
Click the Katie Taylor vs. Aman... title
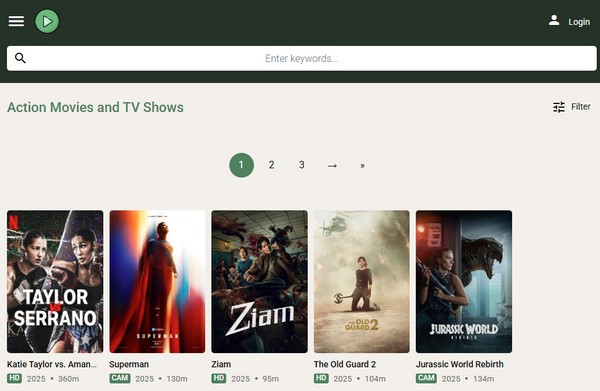(52, 364)
